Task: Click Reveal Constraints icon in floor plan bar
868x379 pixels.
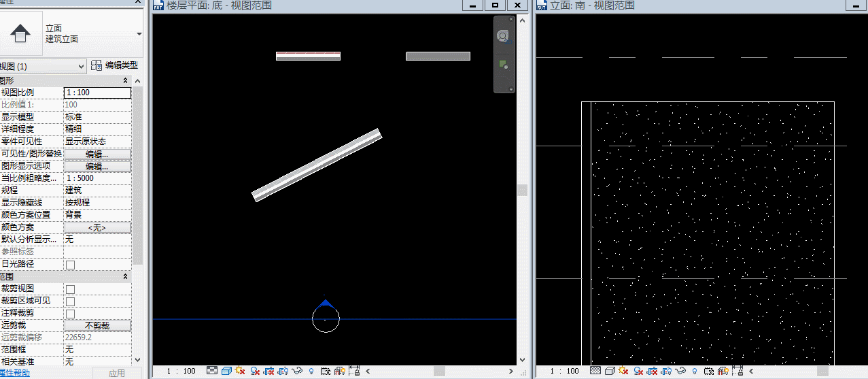Action: click(x=354, y=371)
